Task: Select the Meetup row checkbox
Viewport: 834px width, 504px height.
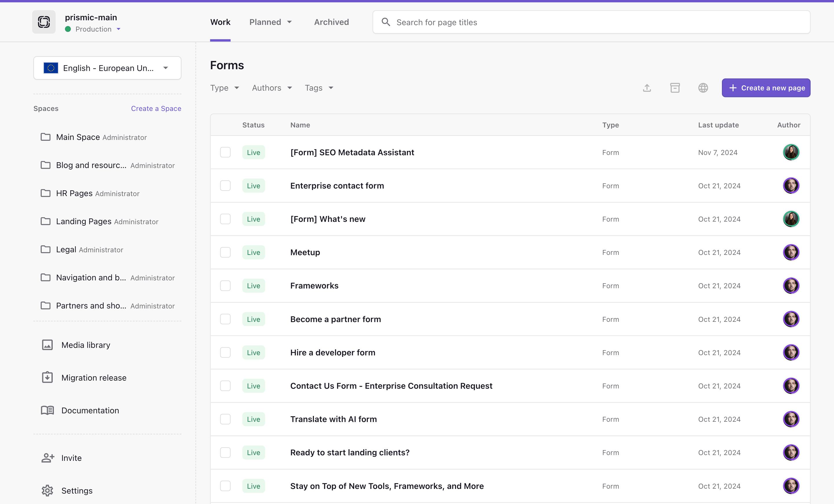Action: tap(225, 252)
